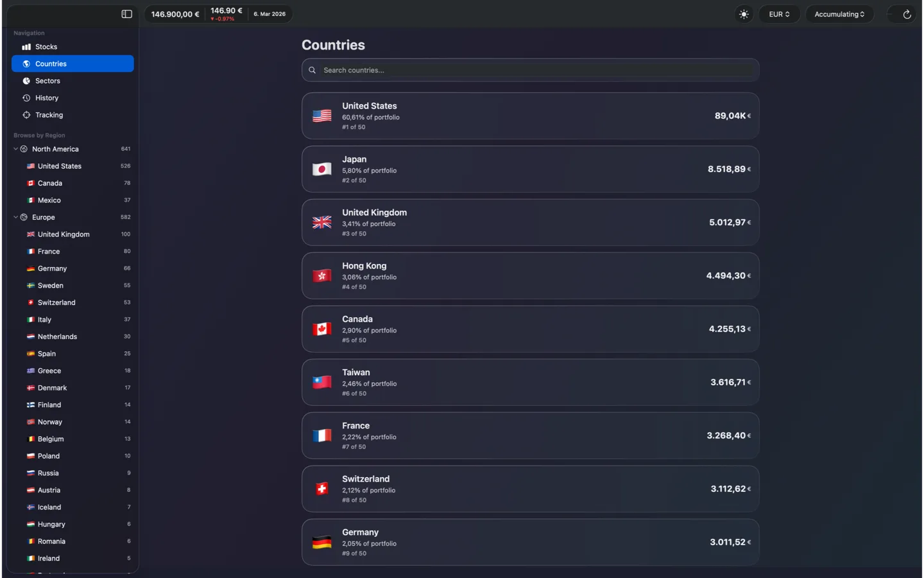Select Germany in the Europe region list
This screenshot has height=578, width=924.
[x=51, y=268]
